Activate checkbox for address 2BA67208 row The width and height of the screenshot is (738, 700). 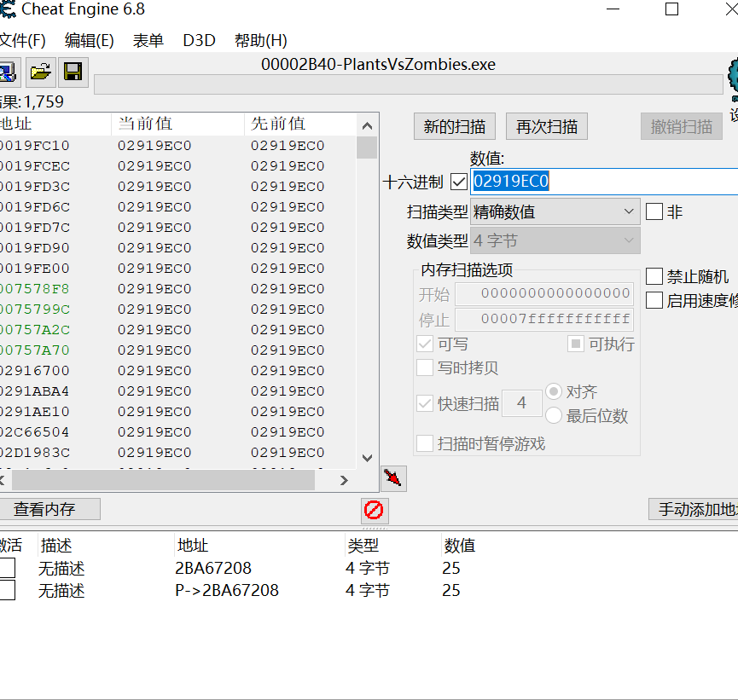tap(7, 568)
